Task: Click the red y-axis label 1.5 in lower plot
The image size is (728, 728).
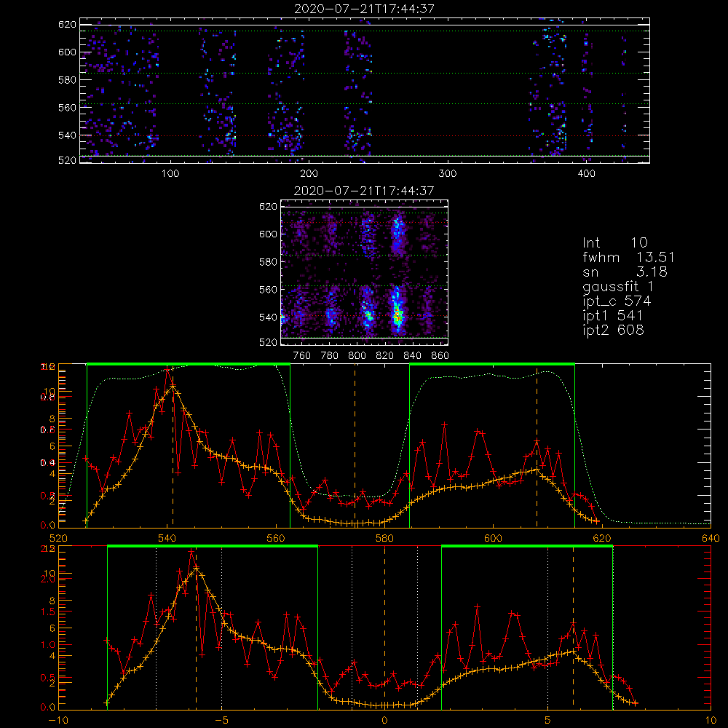Action: [x=48, y=612]
